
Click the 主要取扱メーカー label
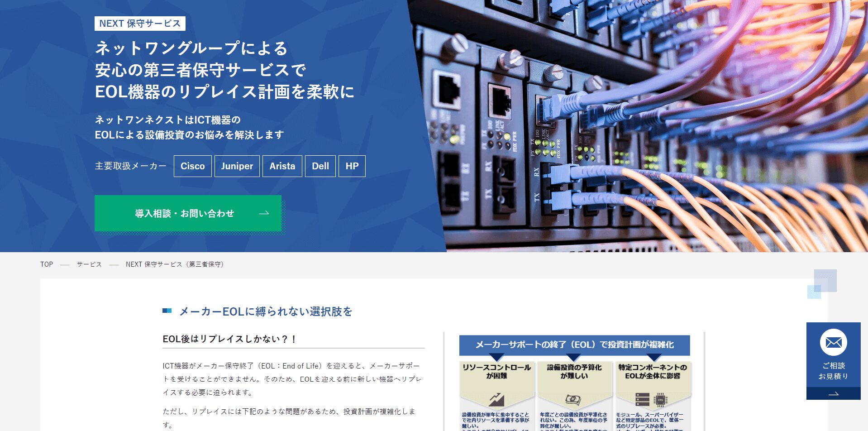click(x=131, y=166)
